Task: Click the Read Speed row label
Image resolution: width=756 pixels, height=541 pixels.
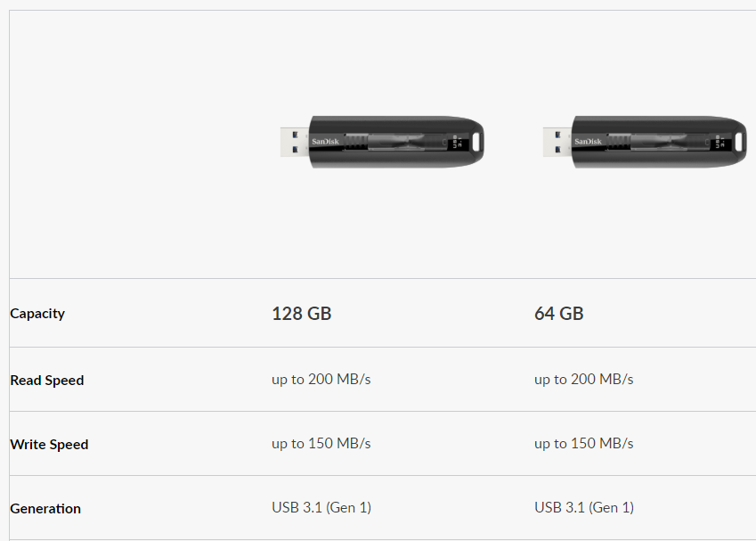Action: click(47, 381)
